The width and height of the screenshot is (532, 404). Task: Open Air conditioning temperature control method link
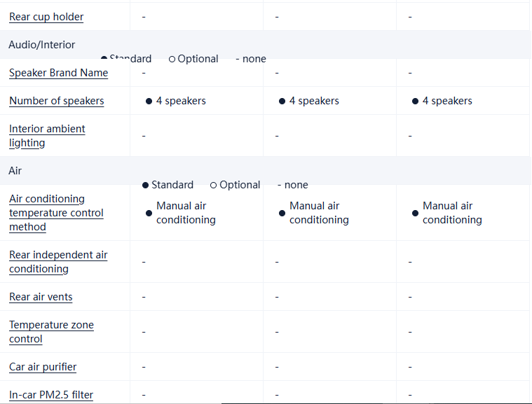[56, 213]
